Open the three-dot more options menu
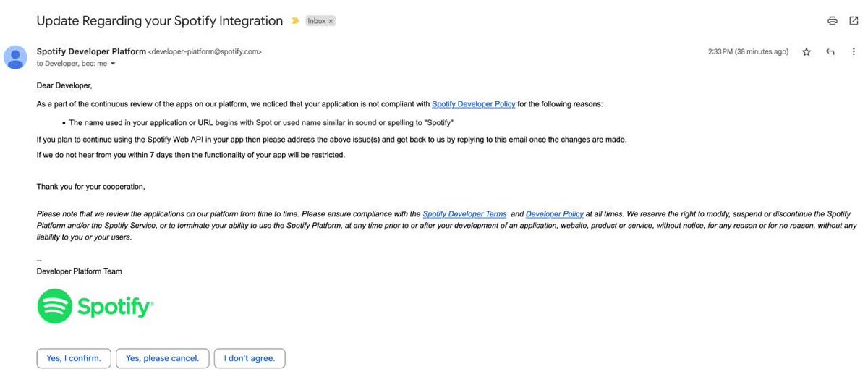 tap(852, 52)
